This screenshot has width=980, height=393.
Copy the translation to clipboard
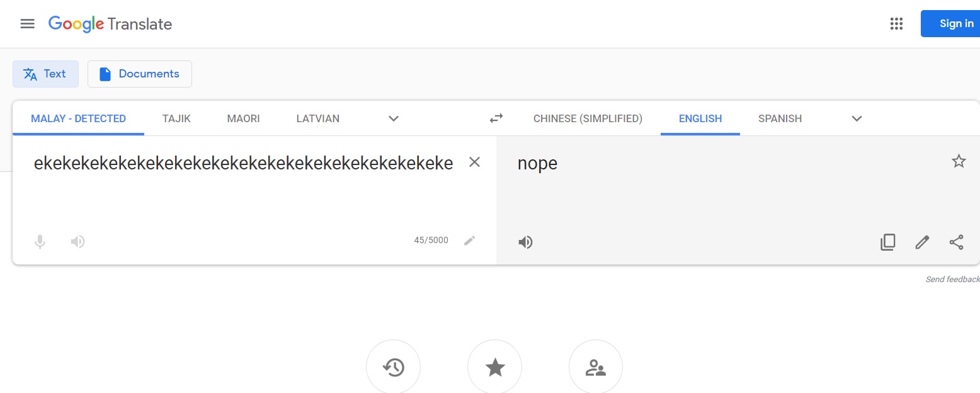[887, 242]
